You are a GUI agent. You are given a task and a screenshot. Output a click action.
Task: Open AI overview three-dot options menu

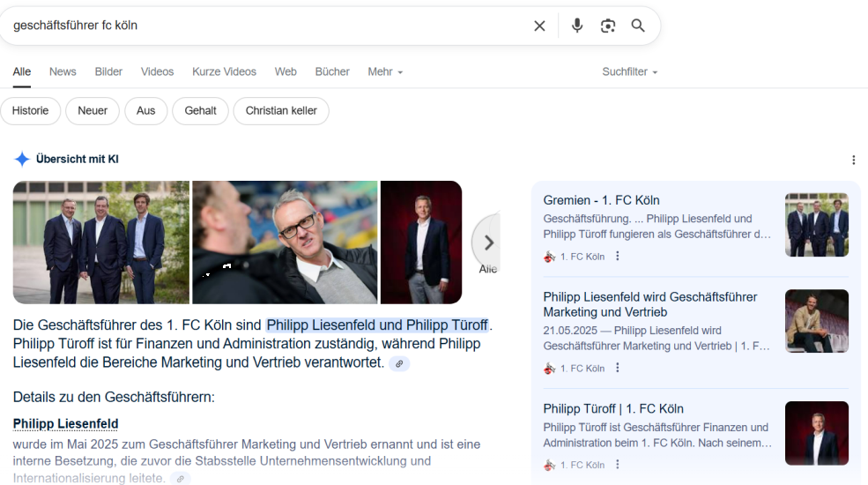click(853, 160)
